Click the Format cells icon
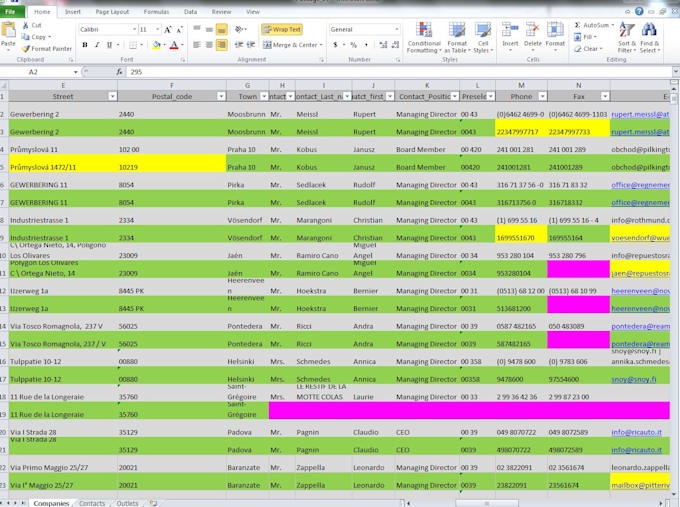 (x=555, y=30)
